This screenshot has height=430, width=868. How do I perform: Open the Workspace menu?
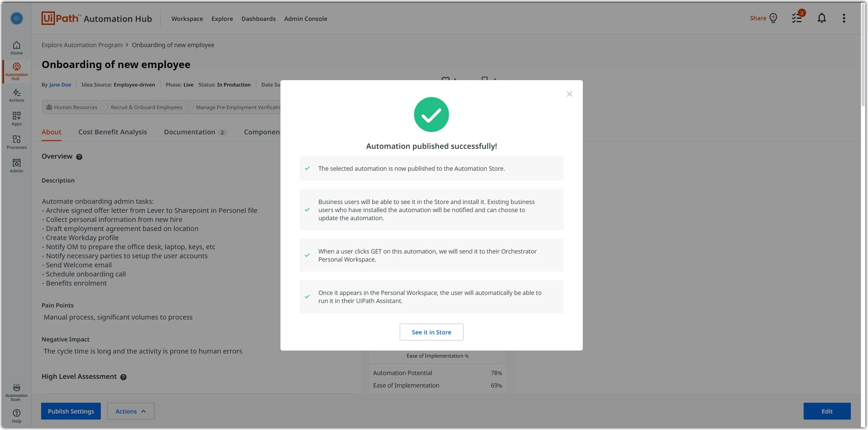click(187, 19)
